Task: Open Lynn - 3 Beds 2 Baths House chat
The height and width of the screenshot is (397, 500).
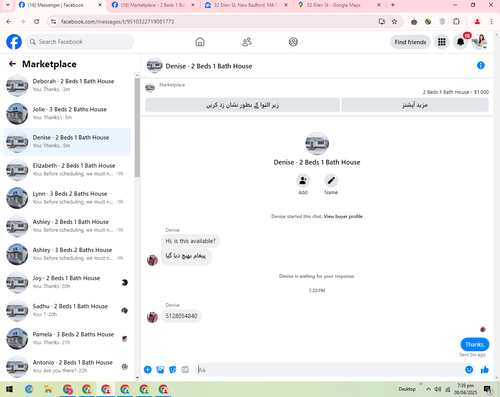Action: (67, 198)
